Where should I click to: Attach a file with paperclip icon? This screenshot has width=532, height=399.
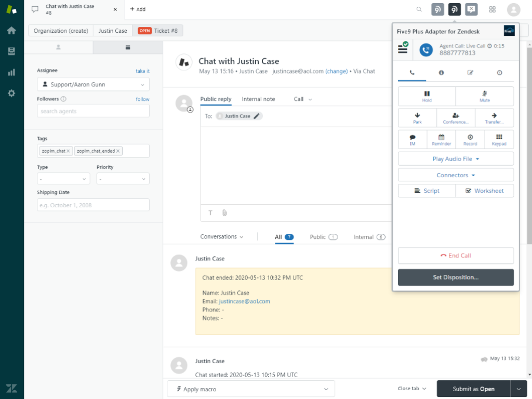pos(224,212)
